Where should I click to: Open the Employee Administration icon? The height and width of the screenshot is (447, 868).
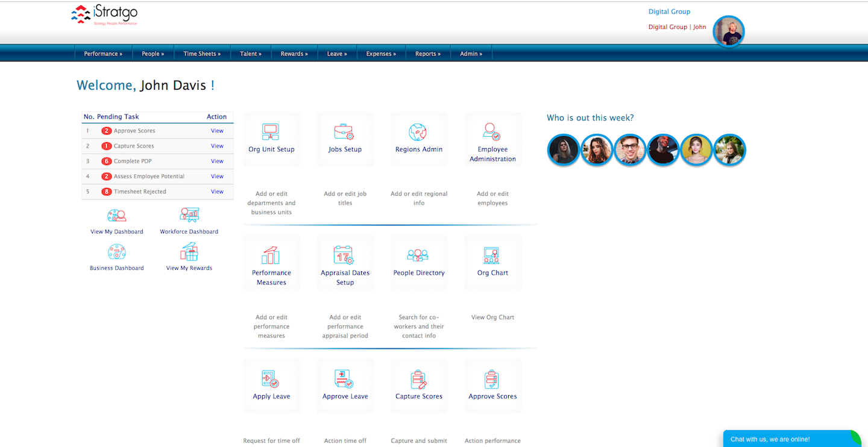pyautogui.click(x=492, y=131)
